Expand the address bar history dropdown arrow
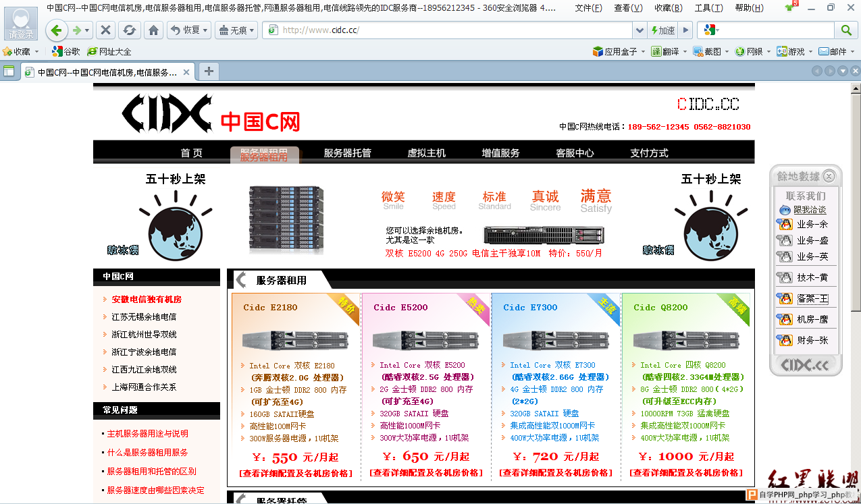Image resolution: width=861 pixels, height=504 pixels. pos(640,30)
